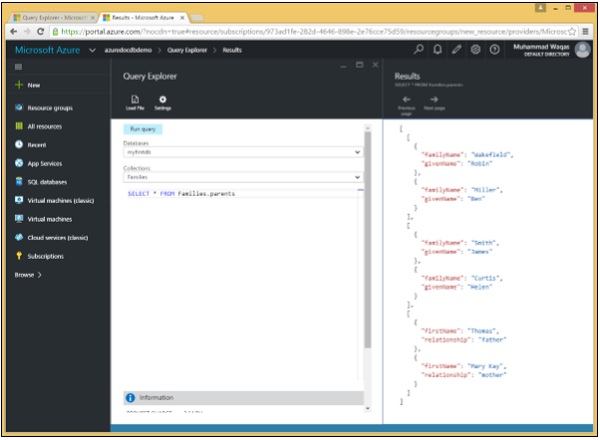Open SQL databases in sidebar
Screen dimensions: 600x440
click(48, 181)
